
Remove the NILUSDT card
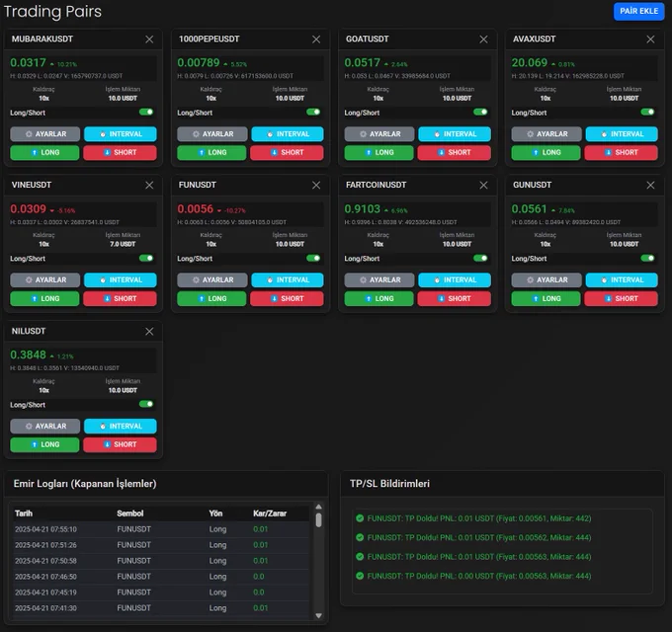(149, 332)
